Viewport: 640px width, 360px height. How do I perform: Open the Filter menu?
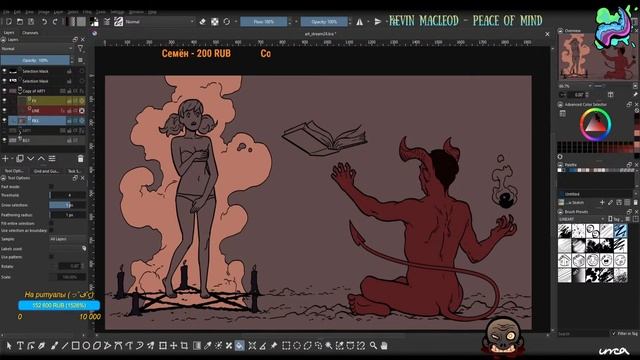pyautogui.click(x=87, y=12)
